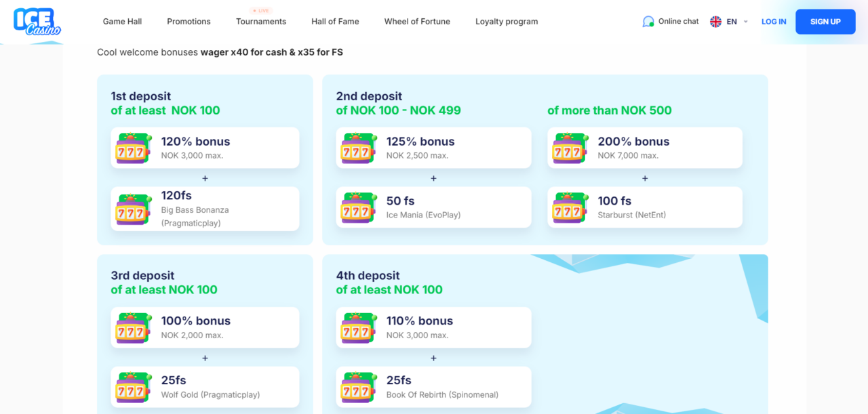868x414 pixels.
Task: Click slot icon next to Big Bass Bonanza
Action: (134, 209)
